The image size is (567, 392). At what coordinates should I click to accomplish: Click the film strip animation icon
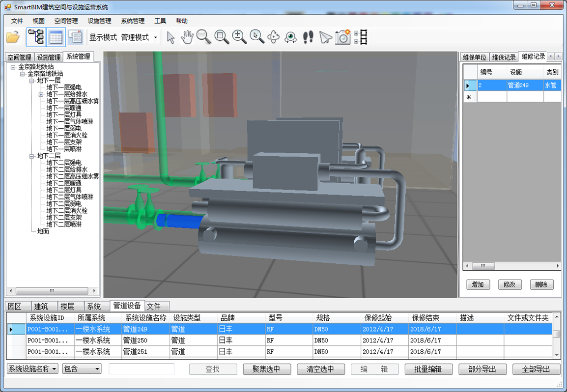click(361, 37)
